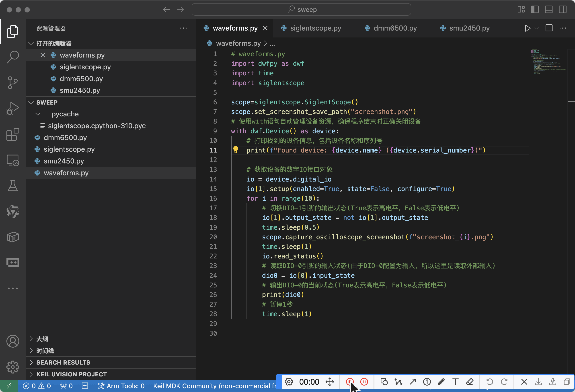Image resolution: width=575 pixels, height=392 pixels.
Task: Open Source Control view
Action: (x=13, y=83)
